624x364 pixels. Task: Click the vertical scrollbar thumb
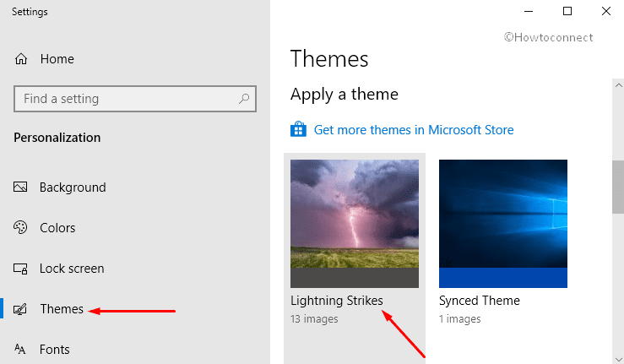[x=618, y=187]
